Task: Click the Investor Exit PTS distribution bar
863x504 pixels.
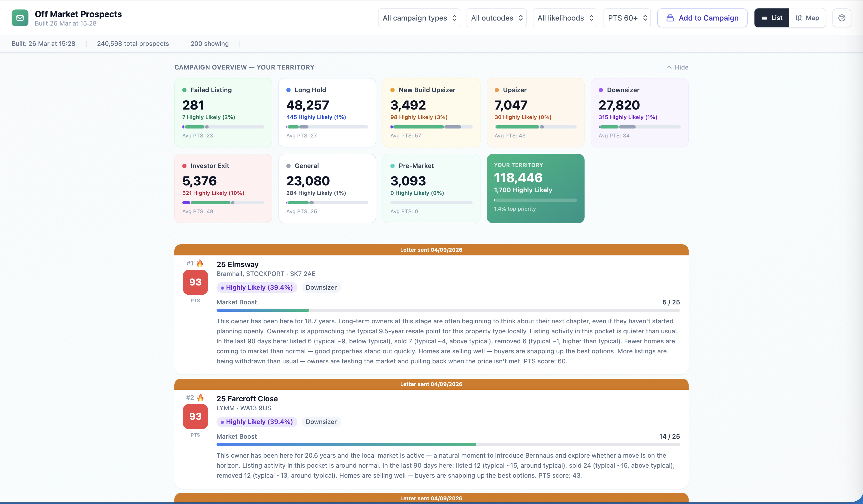Action: coord(223,203)
